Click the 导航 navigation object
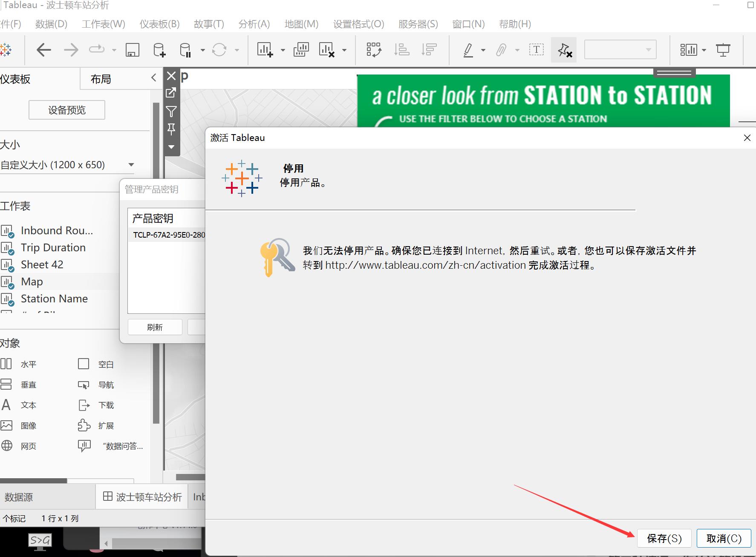This screenshot has width=756, height=557. tap(96, 385)
